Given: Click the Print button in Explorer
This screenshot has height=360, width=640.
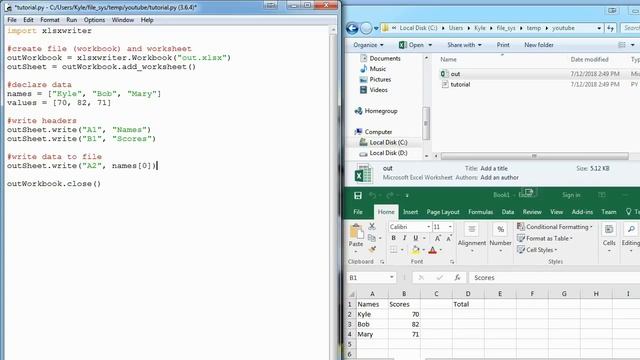Looking at the screenshot, I should [x=503, y=45].
